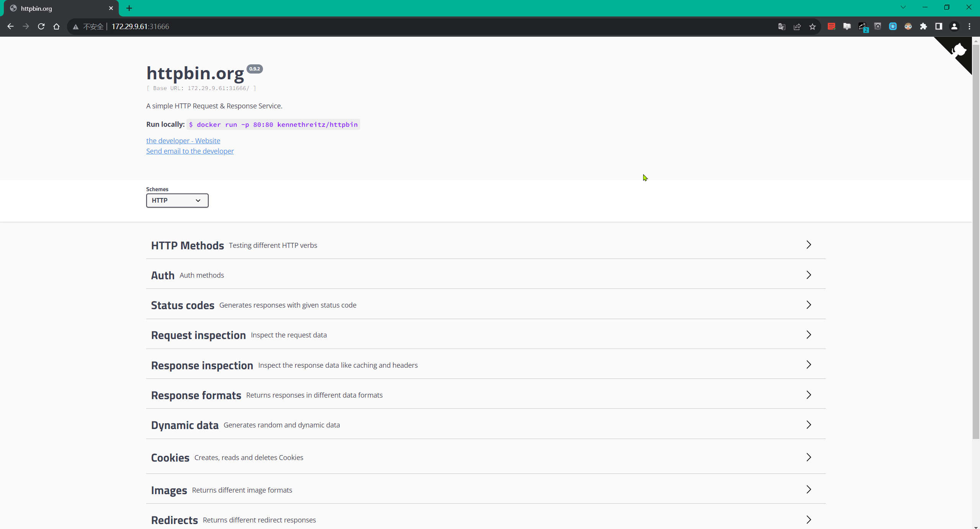This screenshot has width=980, height=529.
Task: Click the Request inspection heading
Action: tap(198, 335)
